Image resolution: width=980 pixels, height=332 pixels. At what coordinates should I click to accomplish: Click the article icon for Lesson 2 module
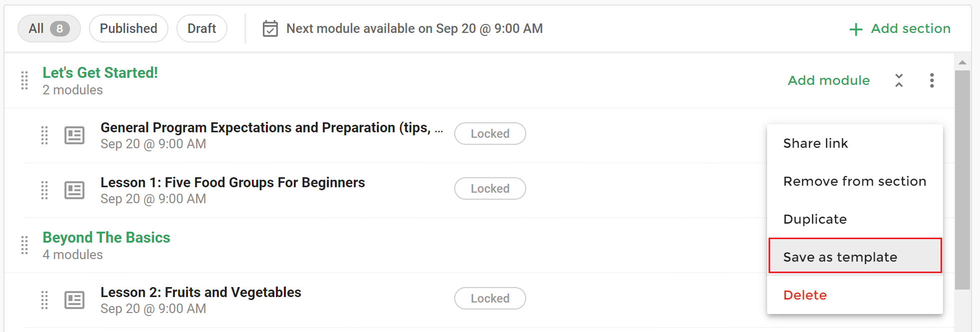tap(74, 300)
